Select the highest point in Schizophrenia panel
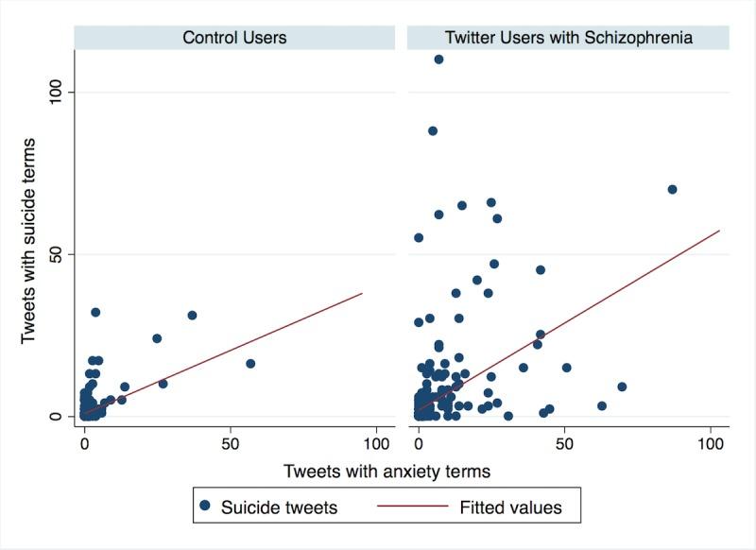The height and width of the screenshot is (550, 756). pos(438,60)
